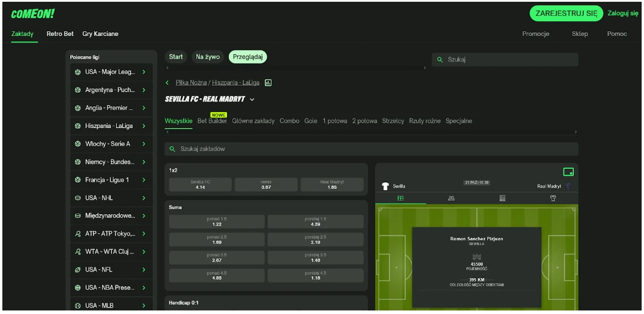Select the Zakłady top navigation item

click(22, 34)
